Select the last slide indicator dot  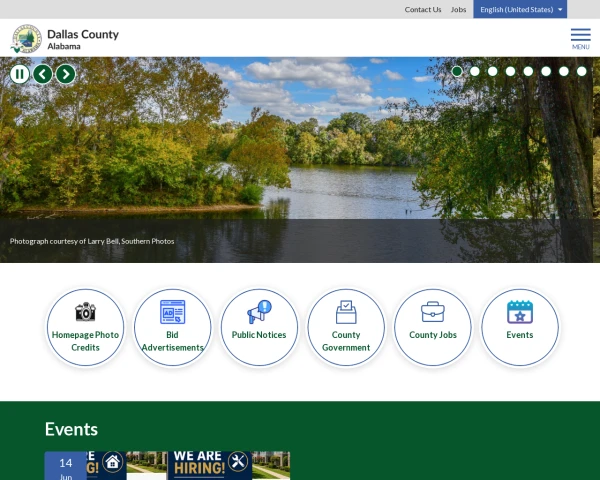click(x=581, y=71)
